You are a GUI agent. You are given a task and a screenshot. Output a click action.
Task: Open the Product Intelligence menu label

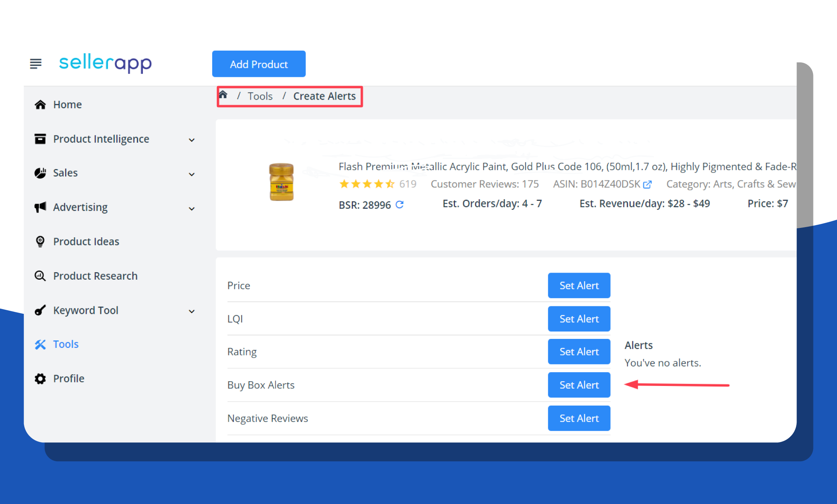coord(101,139)
